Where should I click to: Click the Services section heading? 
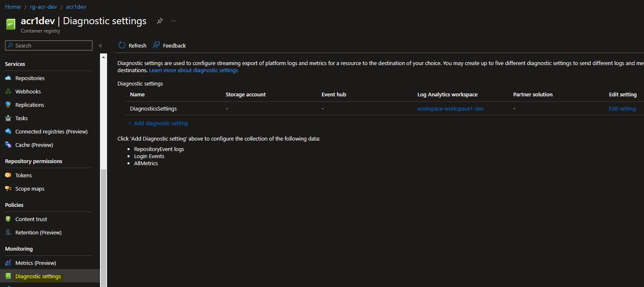click(15, 64)
